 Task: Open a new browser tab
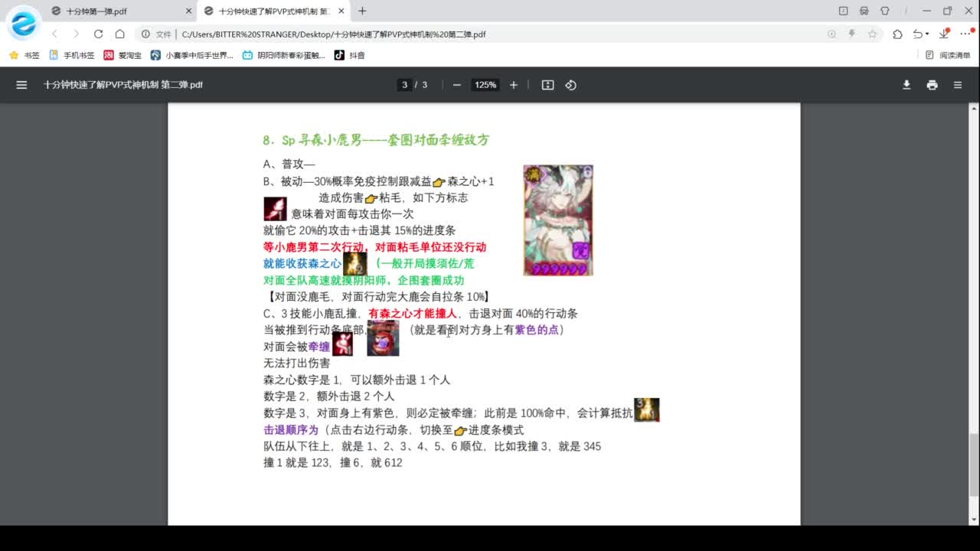point(362,11)
